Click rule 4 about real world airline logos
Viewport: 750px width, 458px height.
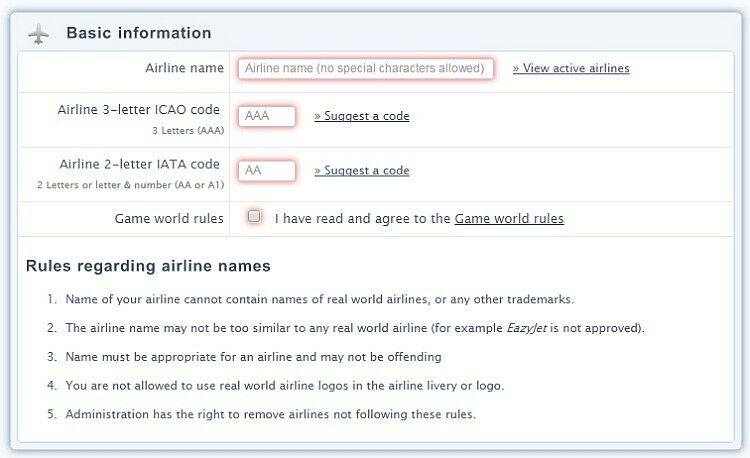pyautogui.click(x=285, y=385)
